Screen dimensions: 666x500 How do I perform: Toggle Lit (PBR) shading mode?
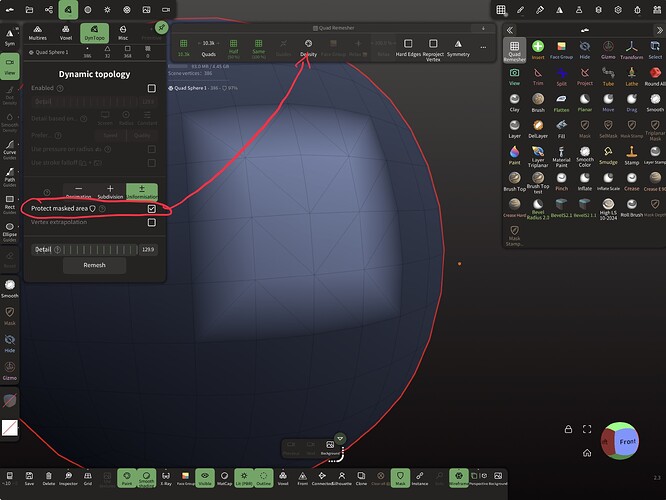pyautogui.click(x=244, y=477)
